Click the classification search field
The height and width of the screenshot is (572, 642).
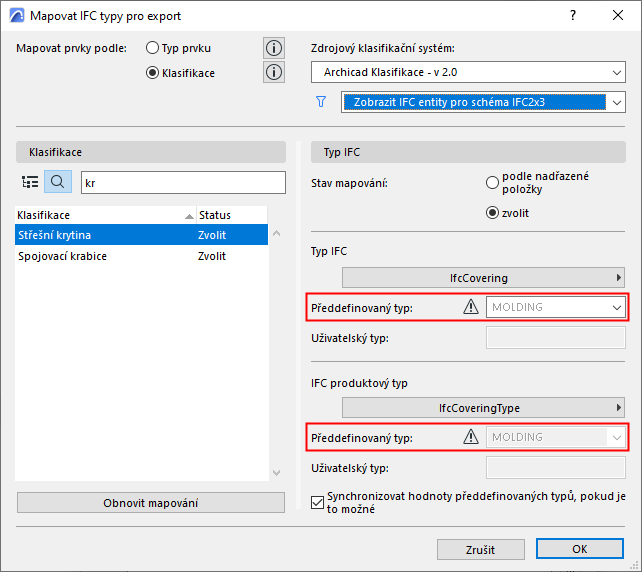(x=182, y=182)
